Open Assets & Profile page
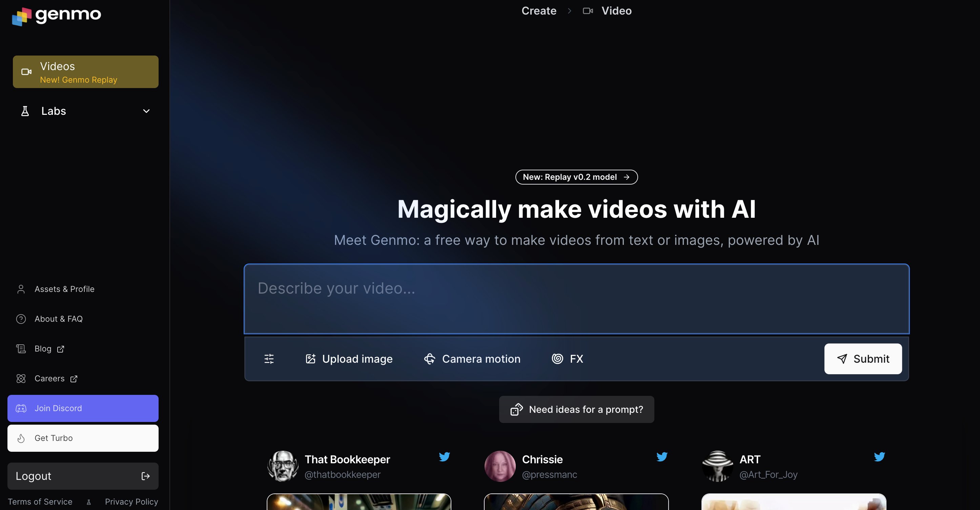This screenshot has width=980, height=510. click(x=64, y=289)
